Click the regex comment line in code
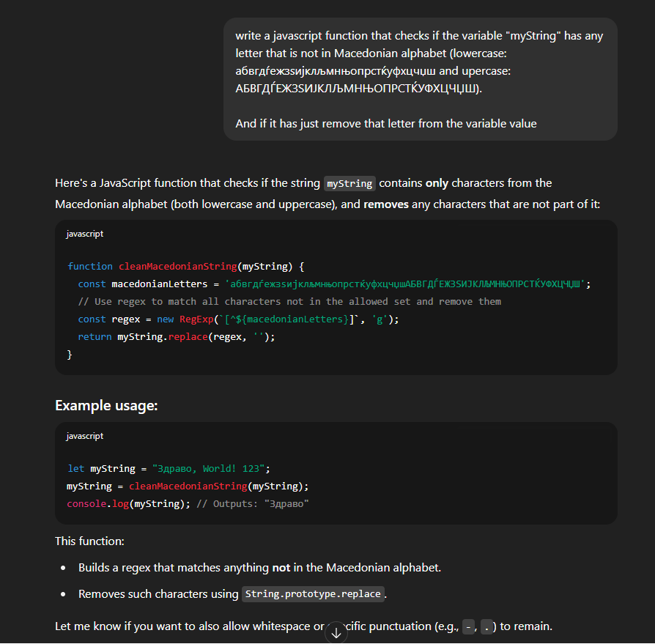Image resolution: width=655 pixels, height=644 pixels. pyautogui.click(x=289, y=301)
